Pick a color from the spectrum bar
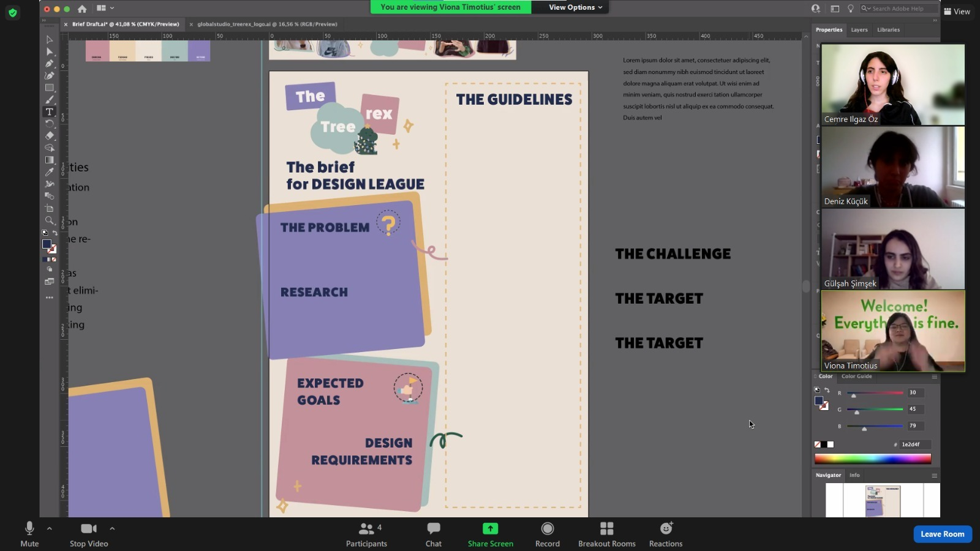 (x=873, y=459)
